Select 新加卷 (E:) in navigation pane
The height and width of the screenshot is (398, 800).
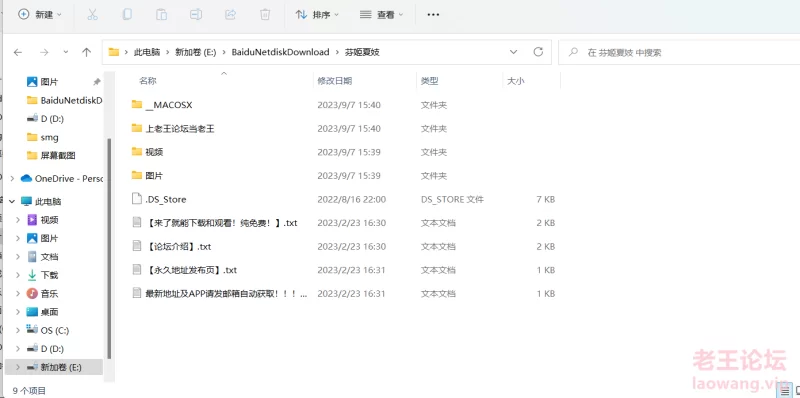click(54, 367)
